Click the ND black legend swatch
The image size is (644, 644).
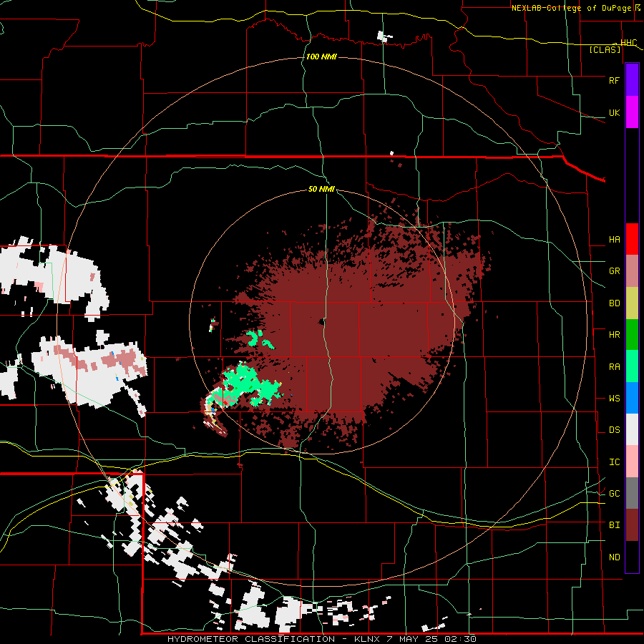(632, 557)
